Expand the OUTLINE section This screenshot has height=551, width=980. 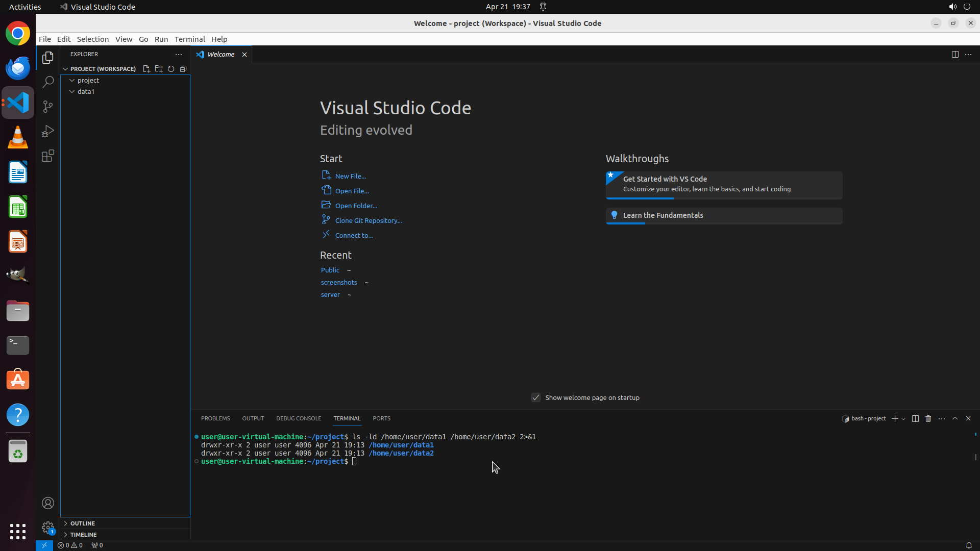(83, 523)
